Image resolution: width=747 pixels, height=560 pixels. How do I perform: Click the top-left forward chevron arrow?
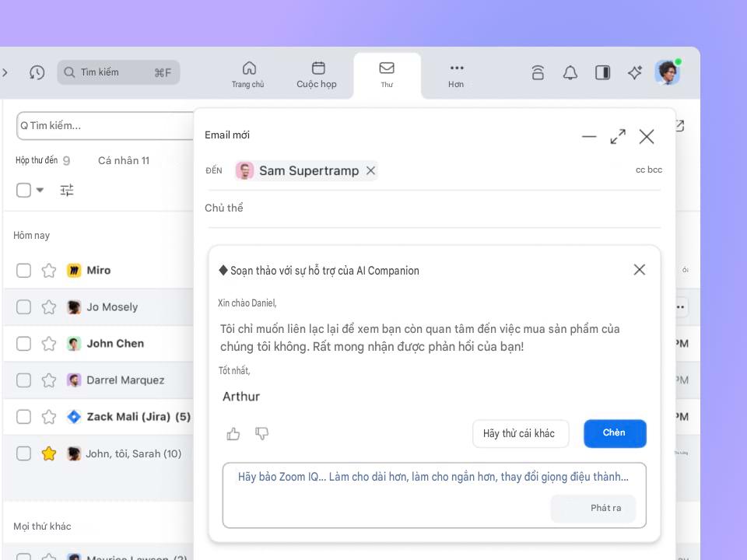click(5, 72)
